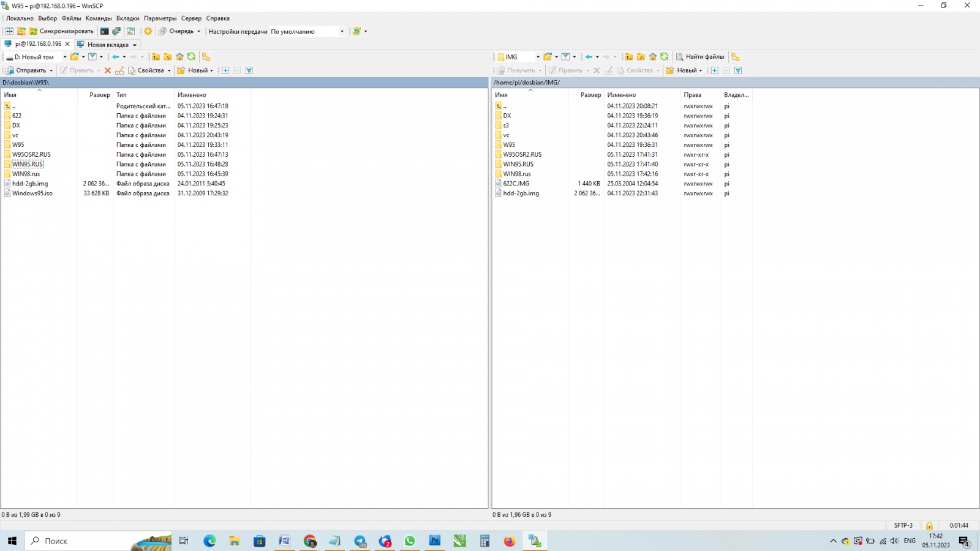Screen dimensions: 980x551
Task: Click the Синхронизировать button
Action: [x=61, y=31]
